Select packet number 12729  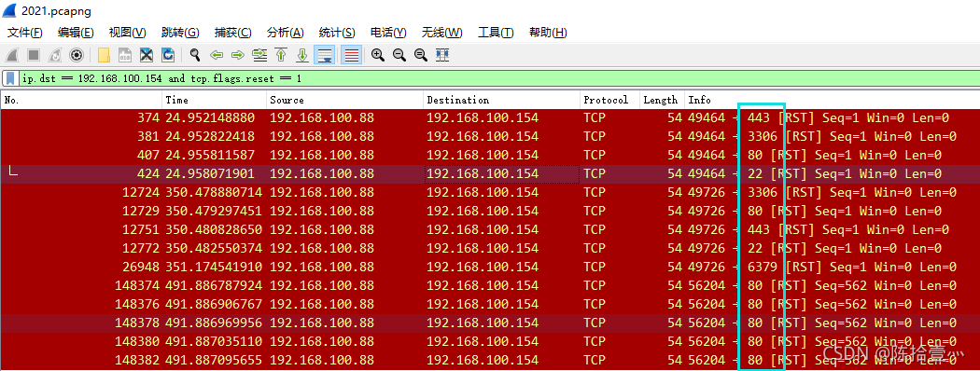coord(490,211)
